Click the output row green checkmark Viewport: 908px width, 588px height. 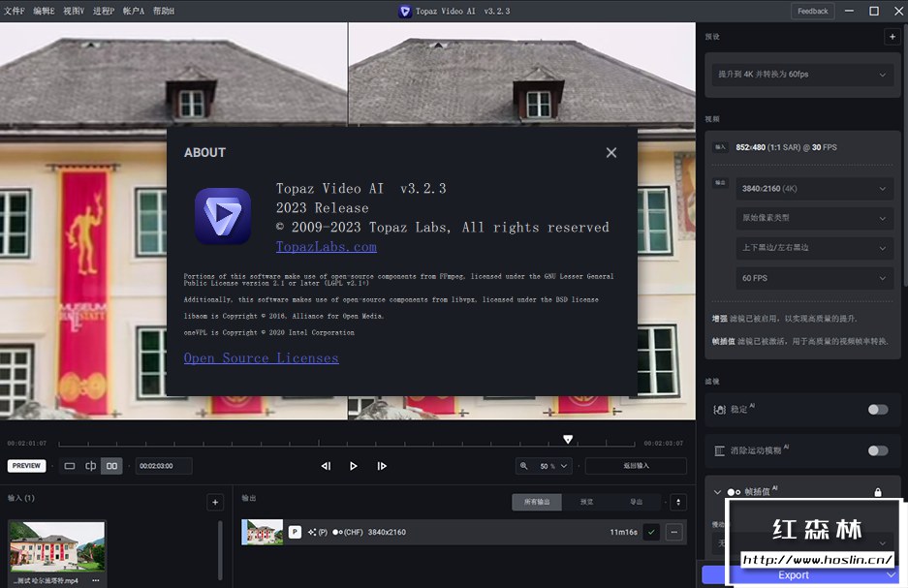click(651, 532)
